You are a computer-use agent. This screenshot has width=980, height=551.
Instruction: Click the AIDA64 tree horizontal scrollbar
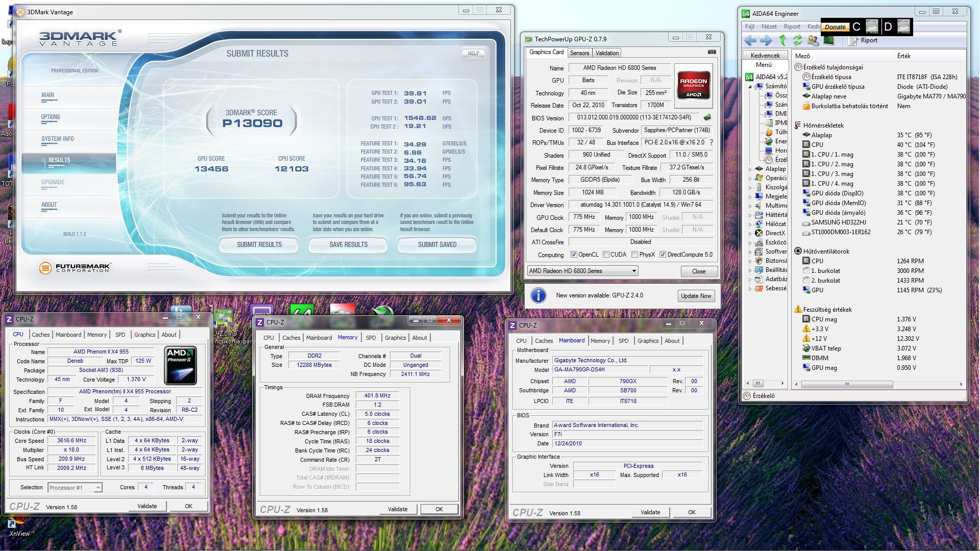[x=765, y=383]
